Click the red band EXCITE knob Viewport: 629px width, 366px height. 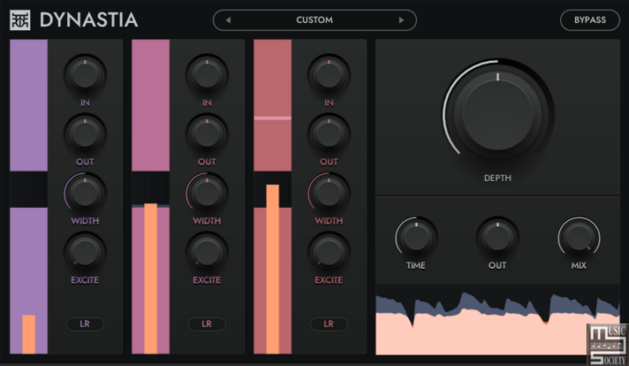point(329,252)
